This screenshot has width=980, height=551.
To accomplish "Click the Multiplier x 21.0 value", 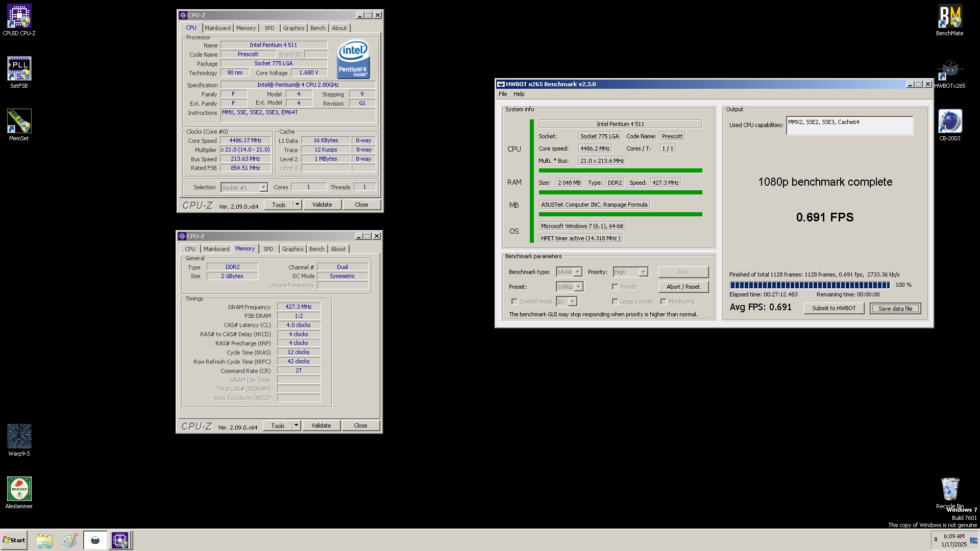I will 246,149.
